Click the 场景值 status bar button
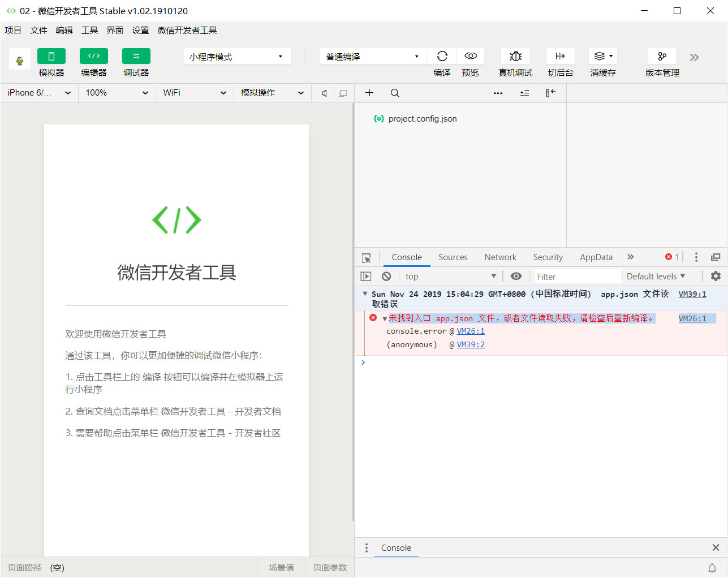 coord(281,568)
